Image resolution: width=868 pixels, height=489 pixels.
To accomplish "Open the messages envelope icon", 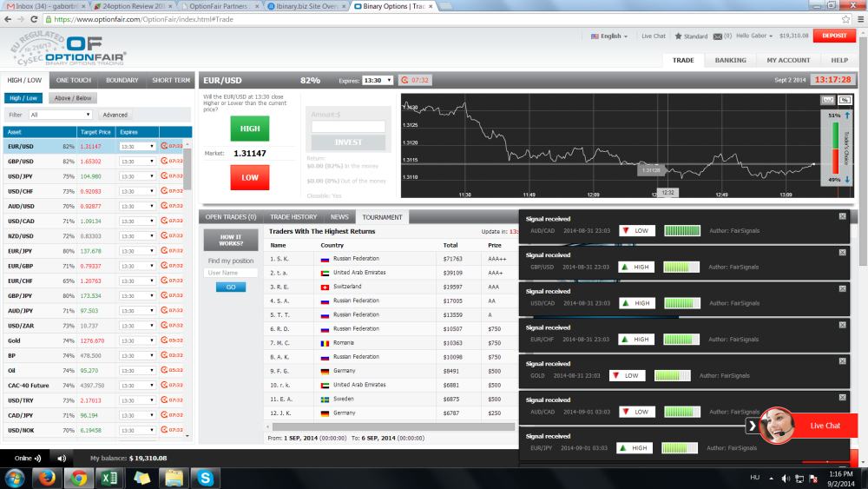I will 718,36.
